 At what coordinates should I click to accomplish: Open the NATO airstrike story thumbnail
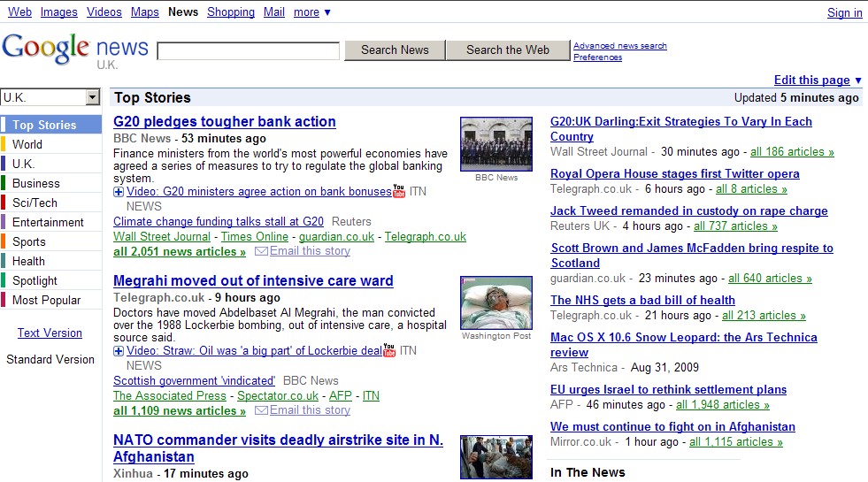tap(496, 457)
